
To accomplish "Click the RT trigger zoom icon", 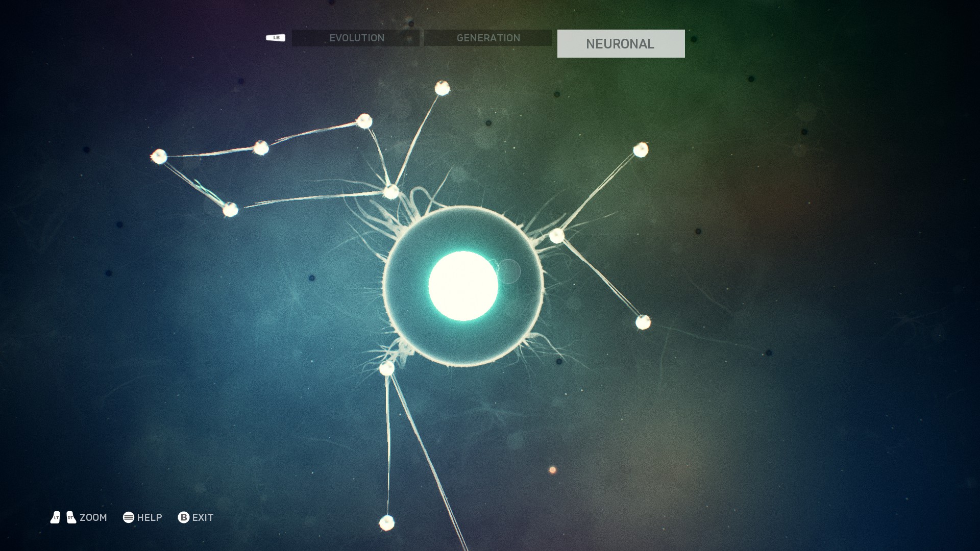I will coord(71,517).
